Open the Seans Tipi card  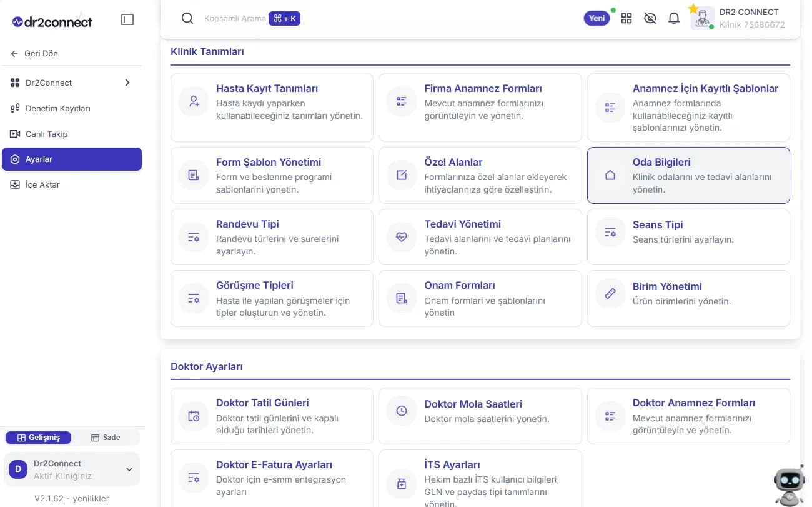point(688,237)
